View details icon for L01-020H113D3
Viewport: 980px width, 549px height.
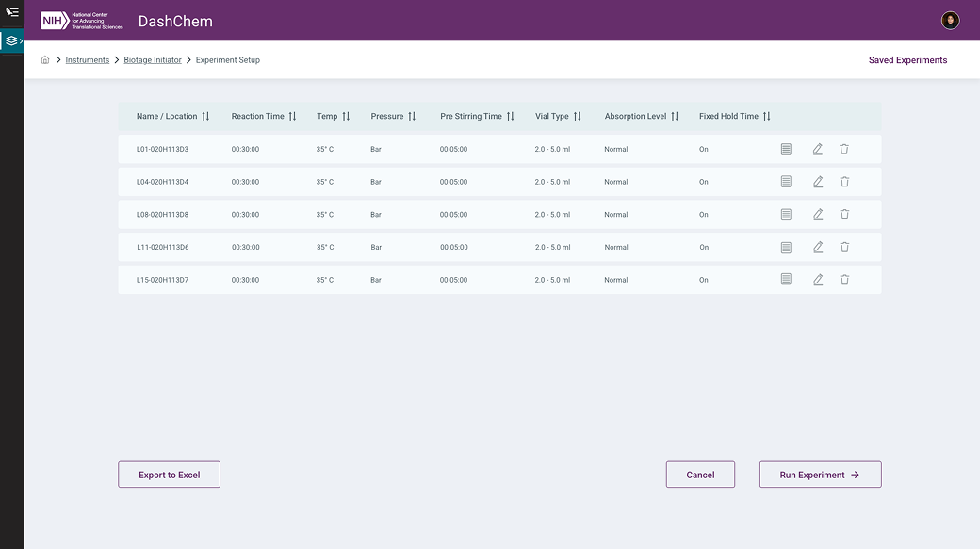[786, 150]
